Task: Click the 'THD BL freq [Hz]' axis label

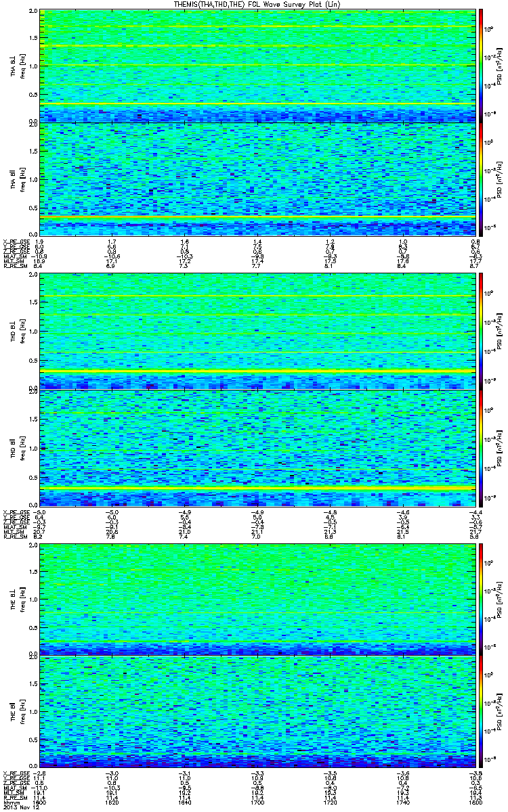Action: coord(17,331)
